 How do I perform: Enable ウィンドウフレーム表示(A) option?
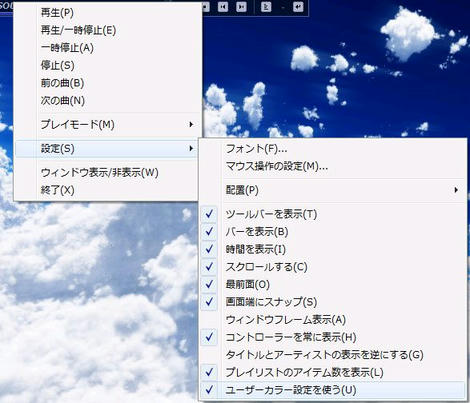point(333,320)
